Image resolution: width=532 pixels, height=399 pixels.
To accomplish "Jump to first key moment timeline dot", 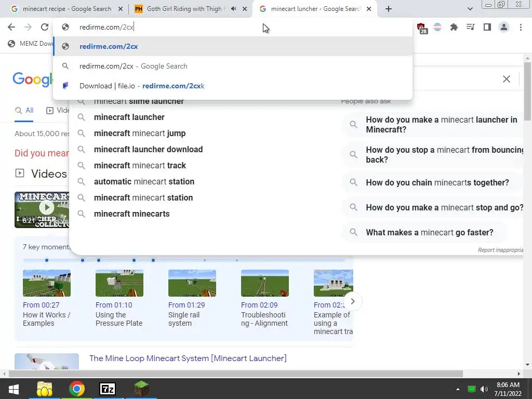I will pos(47,260).
